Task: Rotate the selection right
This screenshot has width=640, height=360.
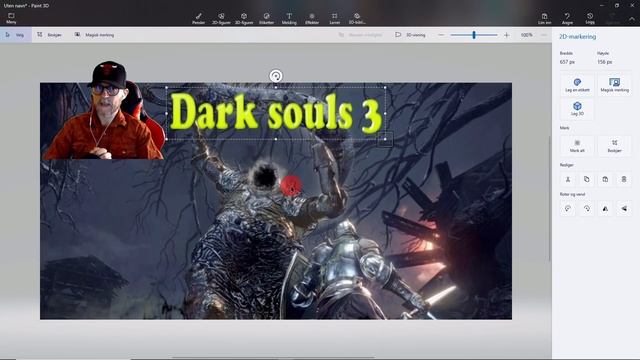Action: pos(587,209)
